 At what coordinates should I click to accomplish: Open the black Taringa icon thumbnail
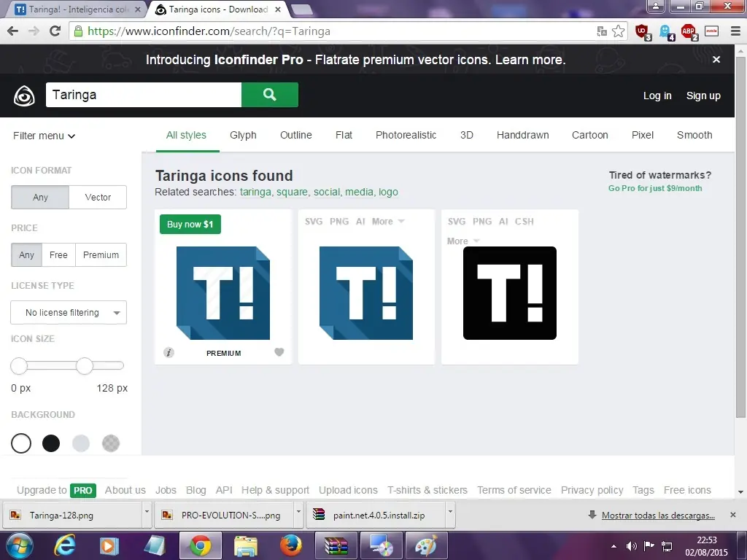[510, 293]
